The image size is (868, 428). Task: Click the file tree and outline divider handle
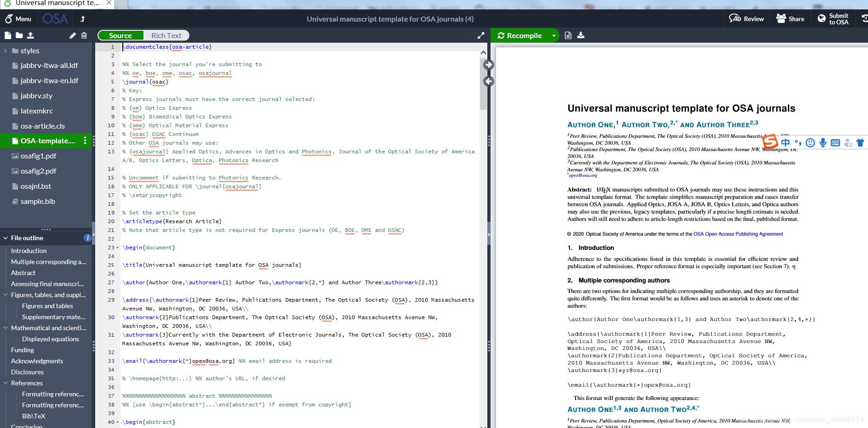46,229
